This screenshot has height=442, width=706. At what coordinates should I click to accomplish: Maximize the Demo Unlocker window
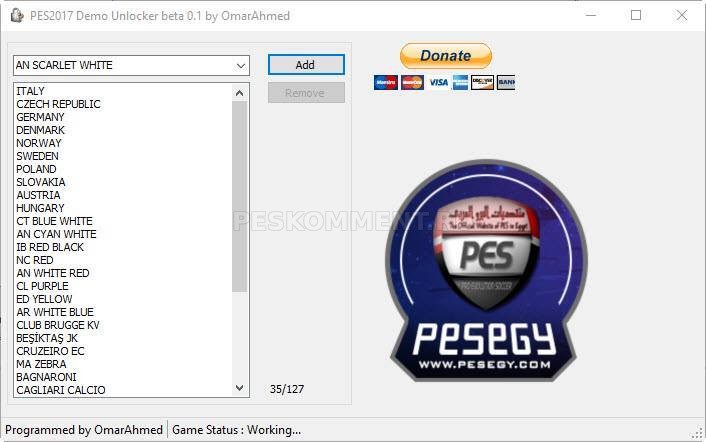click(636, 15)
